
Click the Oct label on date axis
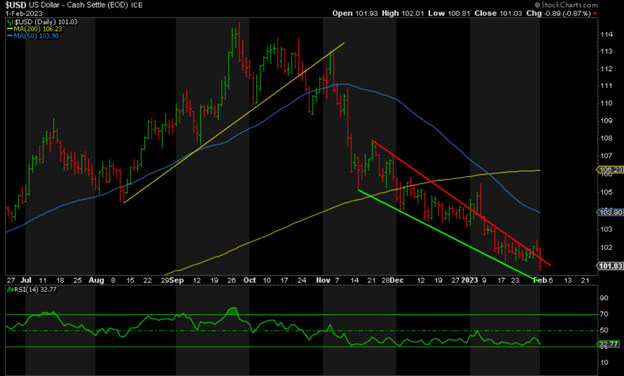pos(250,281)
